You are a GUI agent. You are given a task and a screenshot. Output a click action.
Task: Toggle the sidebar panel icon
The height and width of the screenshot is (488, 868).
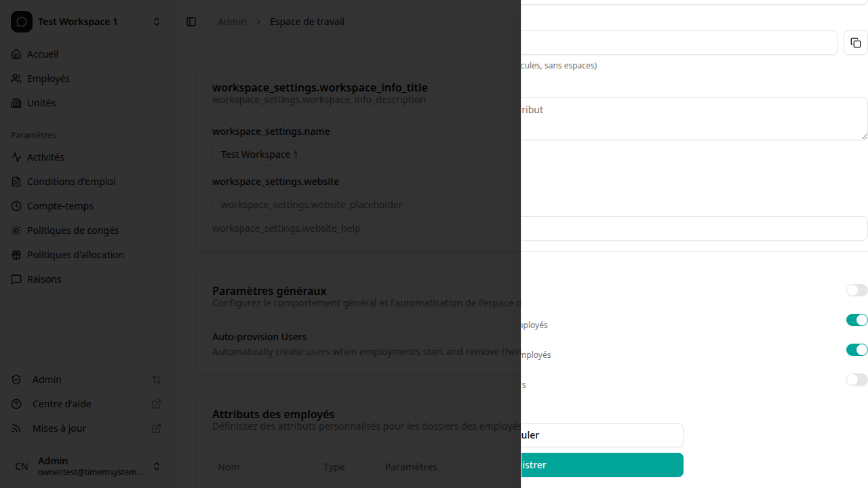(191, 22)
